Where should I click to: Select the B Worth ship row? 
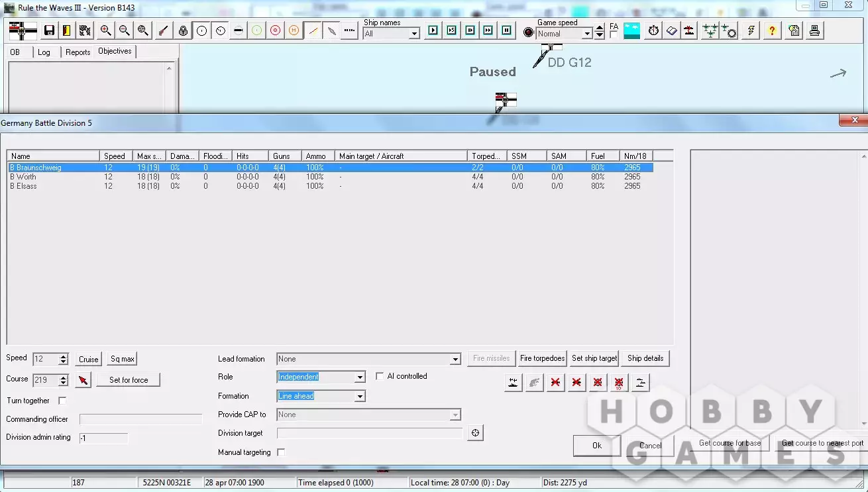(24, 177)
